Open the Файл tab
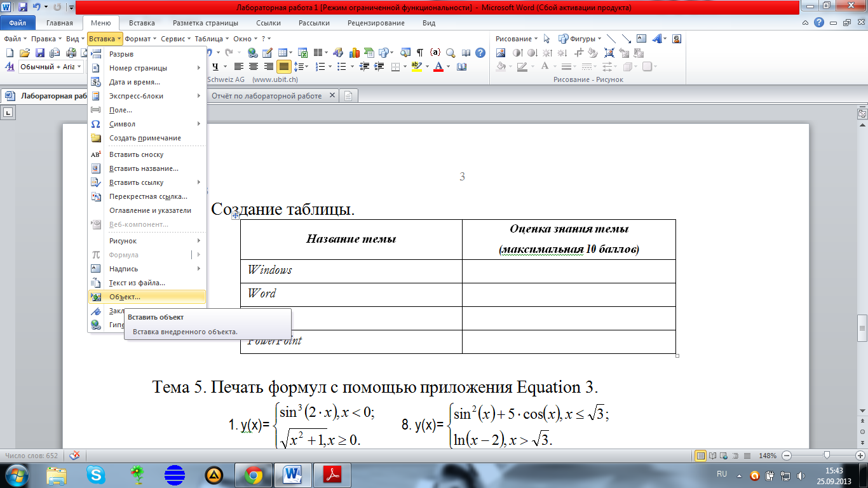868x488 pixels. point(18,23)
